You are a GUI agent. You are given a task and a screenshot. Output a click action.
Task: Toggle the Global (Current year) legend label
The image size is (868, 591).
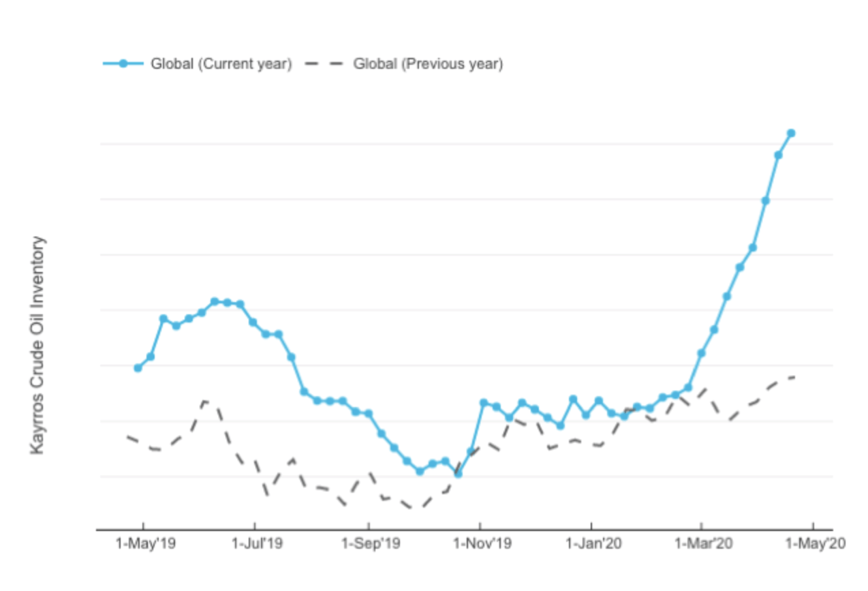[221, 64]
